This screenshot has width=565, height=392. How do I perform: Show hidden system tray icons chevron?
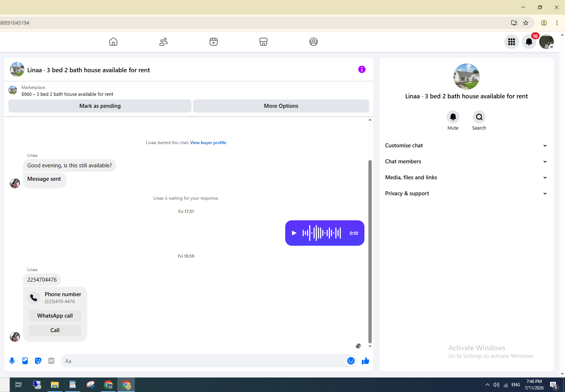click(488, 385)
